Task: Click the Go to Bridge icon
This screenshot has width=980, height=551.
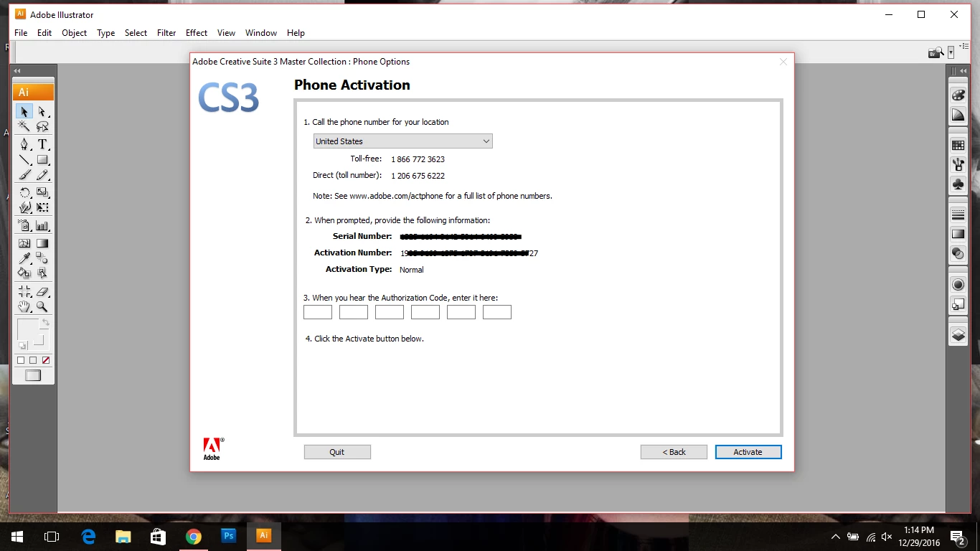Action: pyautogui.click(x=936, y=52)
